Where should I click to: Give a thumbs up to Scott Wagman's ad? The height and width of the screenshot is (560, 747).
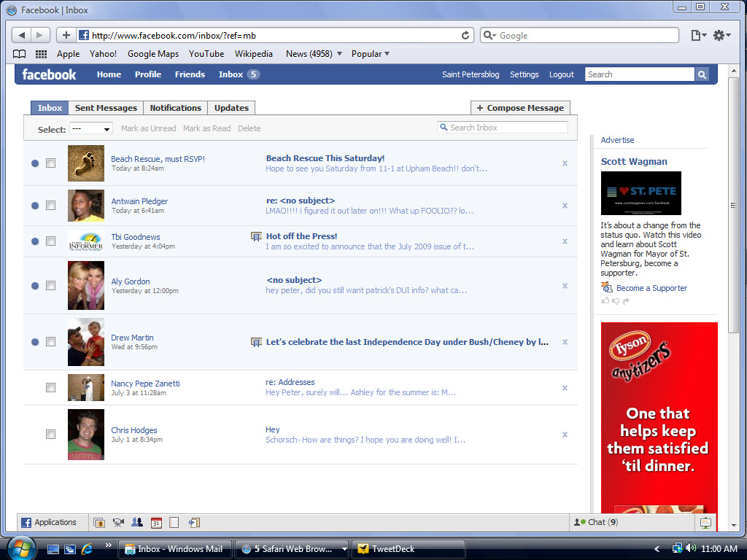tap(605, 301)
